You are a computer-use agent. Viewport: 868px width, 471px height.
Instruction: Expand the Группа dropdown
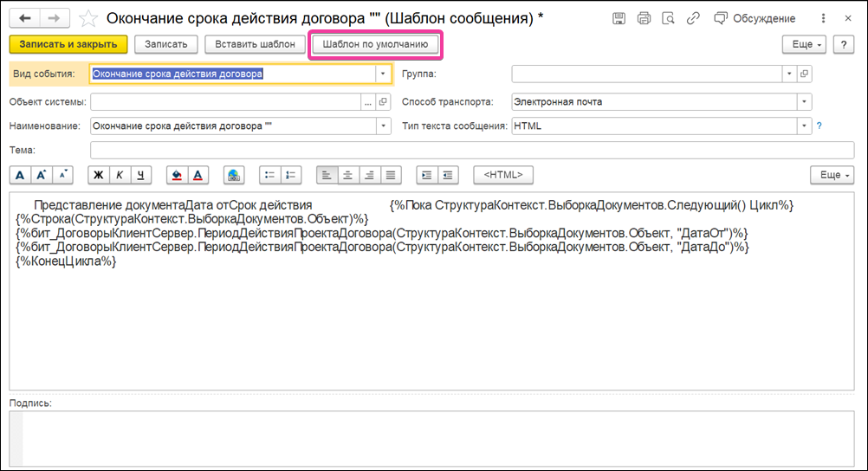pyautogui.click(x=789, y=74)
